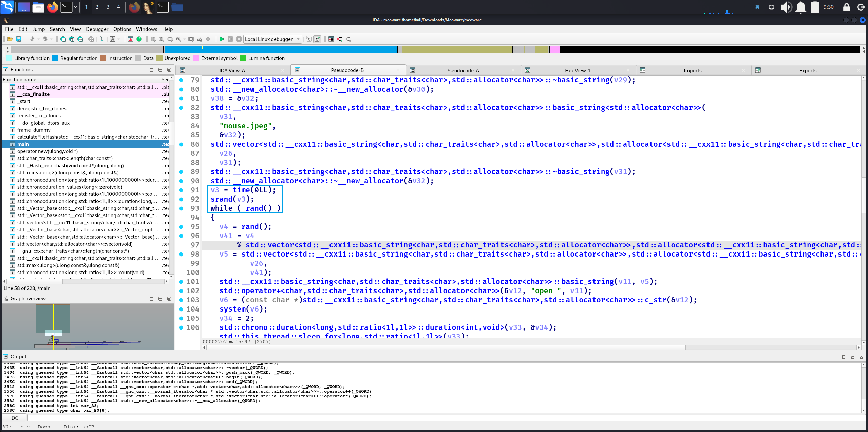
Task: Click the red triangle toolbar icon
Action: [x=131, y=39]
